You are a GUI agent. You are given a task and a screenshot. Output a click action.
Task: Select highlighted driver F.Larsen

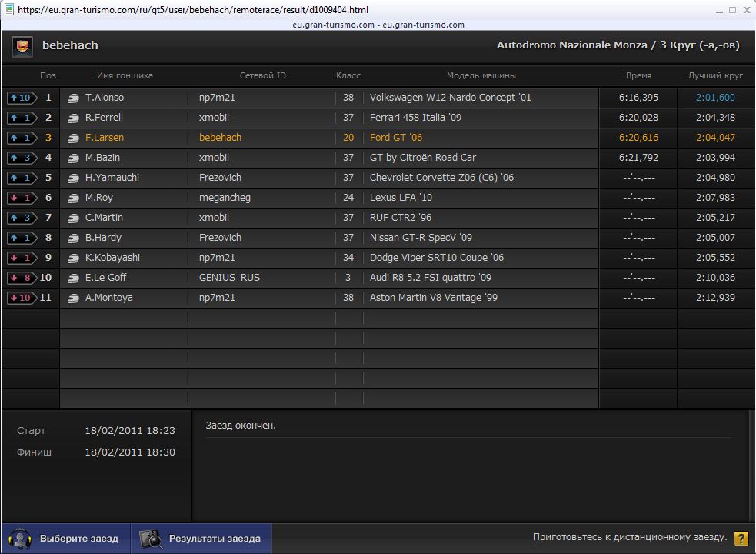click(105, 138)
